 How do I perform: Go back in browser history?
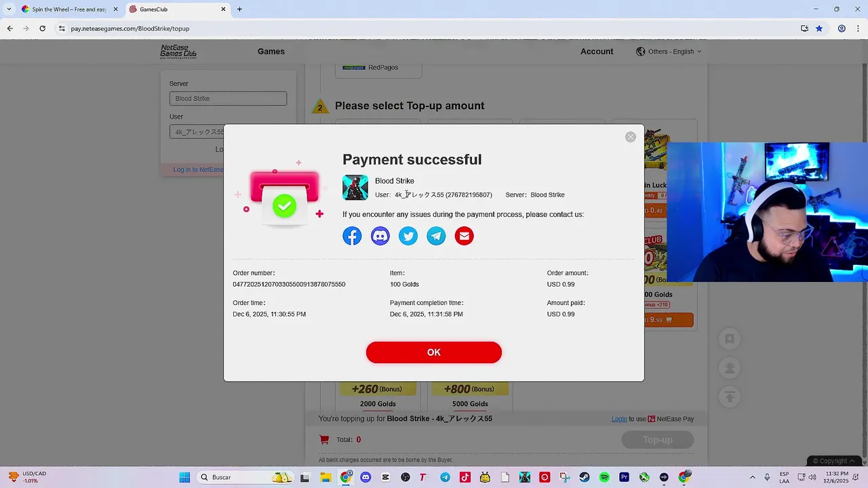pyautogui.click(x=9, y=28)
